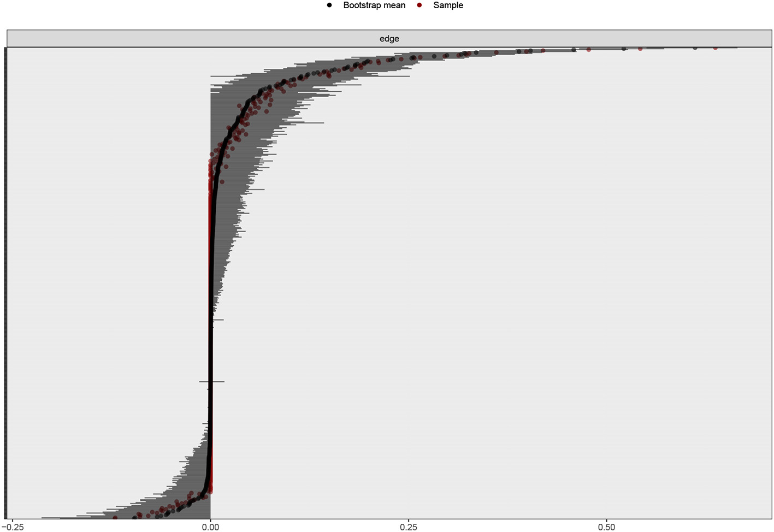Pick the rightmost black bootstrap mean point
This screenshot has height=532, width=774.
pos(695,48)
